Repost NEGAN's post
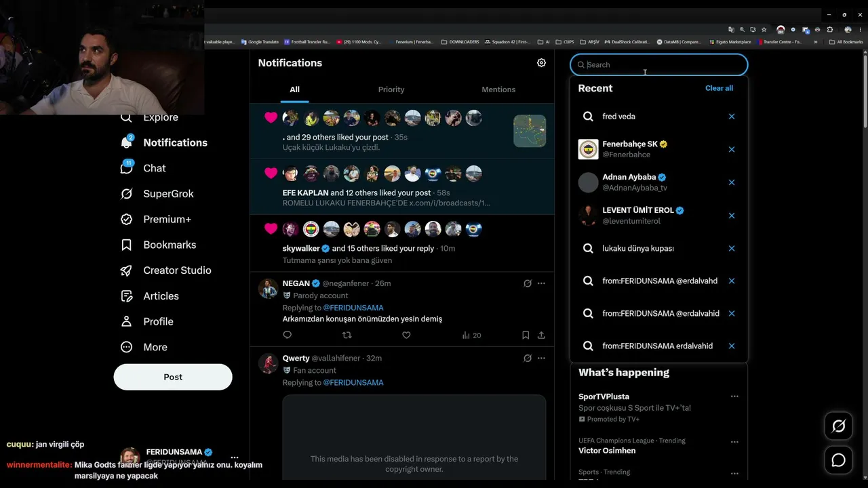 click(x=347, y=335)
